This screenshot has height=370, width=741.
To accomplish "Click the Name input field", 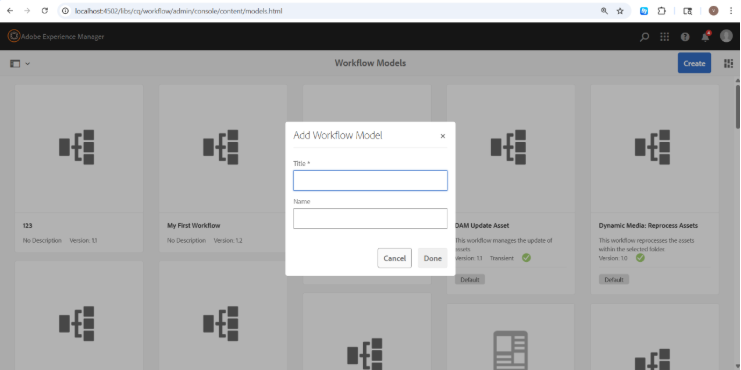I will pyautogui.click(x=370, y=218).
